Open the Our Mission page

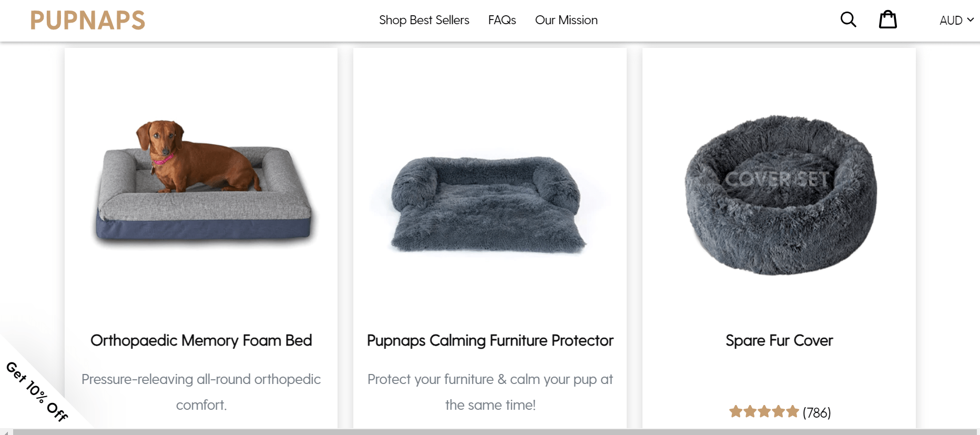[x=566, y=20]
